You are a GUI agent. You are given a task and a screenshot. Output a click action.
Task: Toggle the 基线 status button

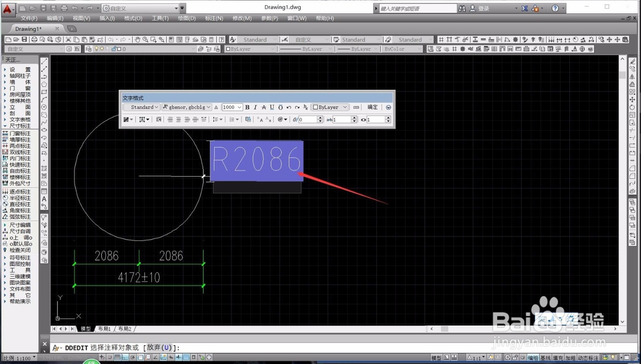545,358
